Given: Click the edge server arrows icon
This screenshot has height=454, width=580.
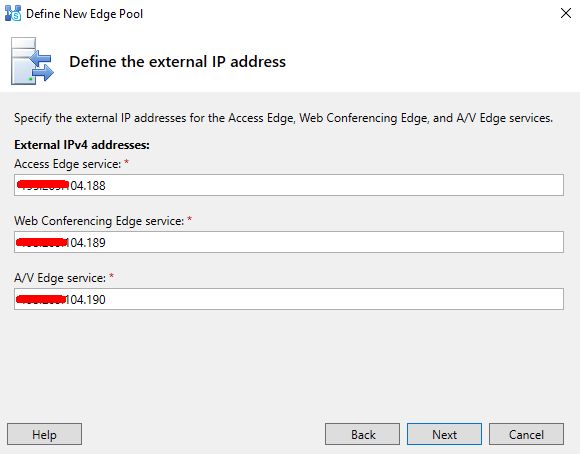Looking at the screenshot, I should point(32,61).
